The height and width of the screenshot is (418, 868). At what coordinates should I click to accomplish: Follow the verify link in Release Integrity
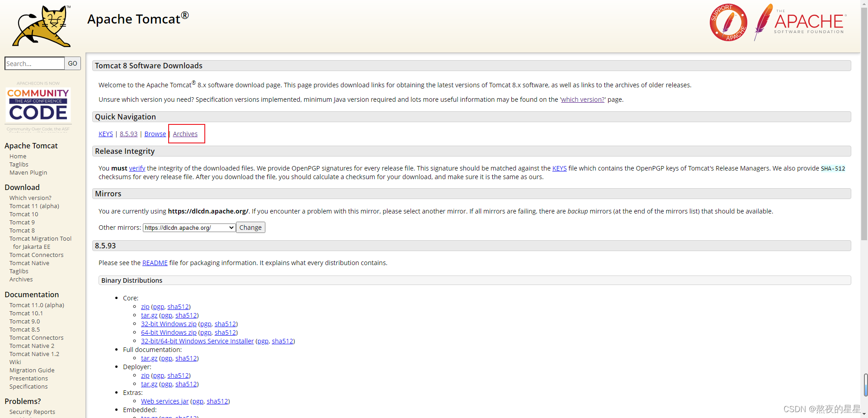click(x=137, y=168)
